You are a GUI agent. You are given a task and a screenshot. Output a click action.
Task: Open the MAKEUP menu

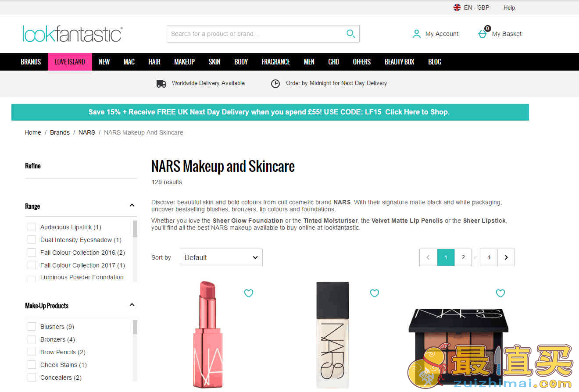tap(184, 62)
